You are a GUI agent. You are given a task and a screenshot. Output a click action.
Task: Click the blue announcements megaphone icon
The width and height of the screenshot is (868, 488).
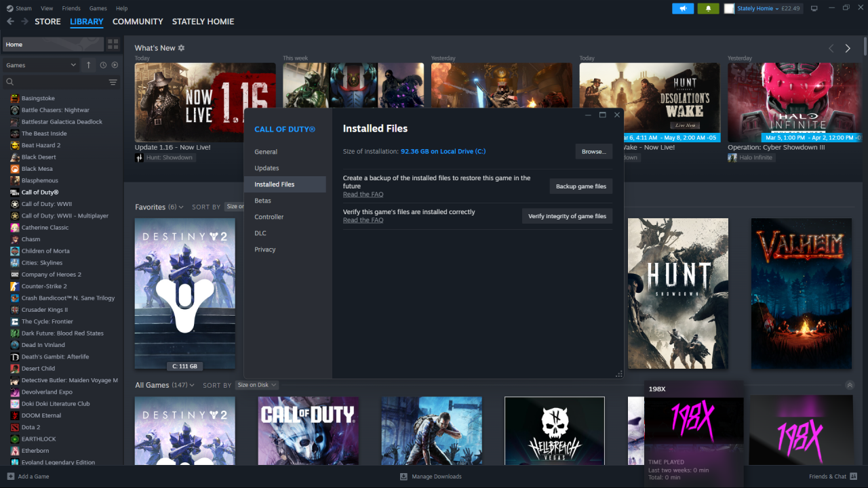pos(683,8)
